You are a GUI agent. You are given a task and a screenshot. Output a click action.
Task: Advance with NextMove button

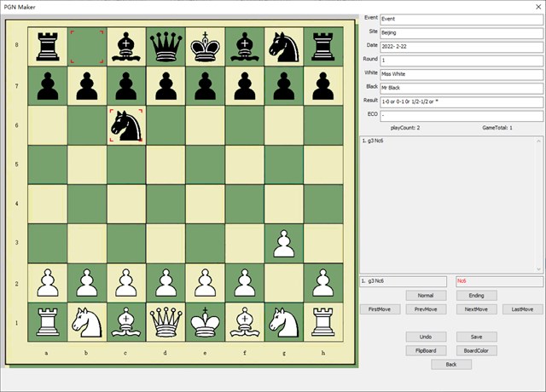coord(476,309)
